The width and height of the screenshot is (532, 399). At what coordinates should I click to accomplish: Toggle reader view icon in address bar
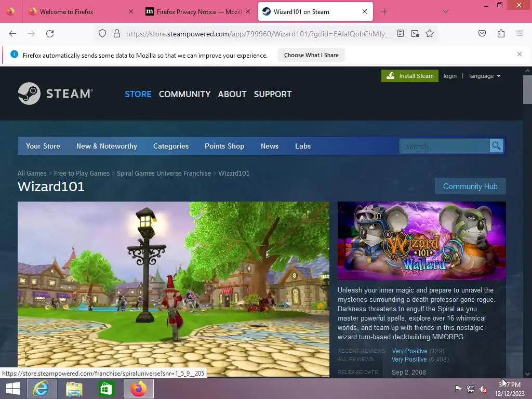401,33
